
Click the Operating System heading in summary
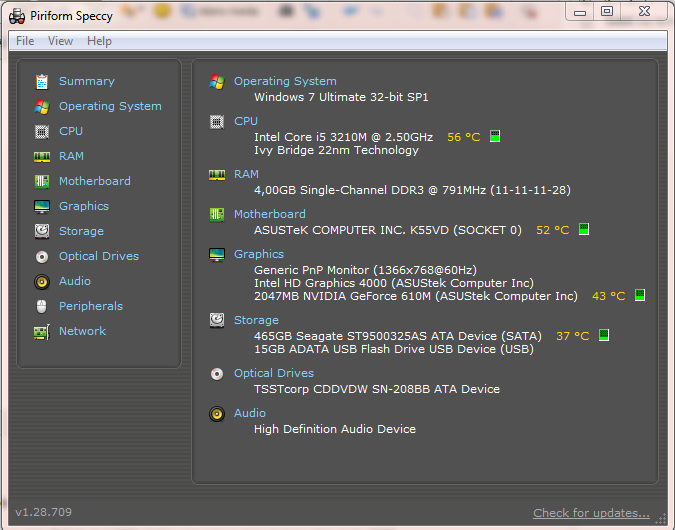pyautogui.click(x=285, y=81)
